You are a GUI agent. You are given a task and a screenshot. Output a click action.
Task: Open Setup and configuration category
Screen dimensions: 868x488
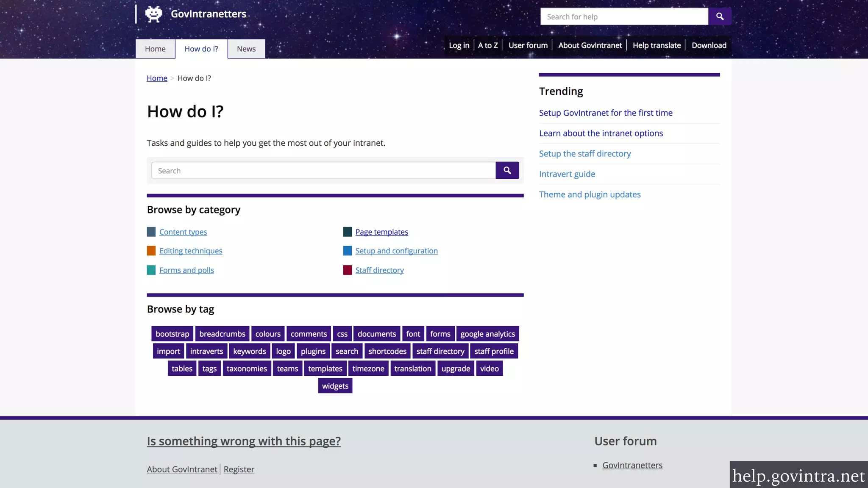(396, 251)
